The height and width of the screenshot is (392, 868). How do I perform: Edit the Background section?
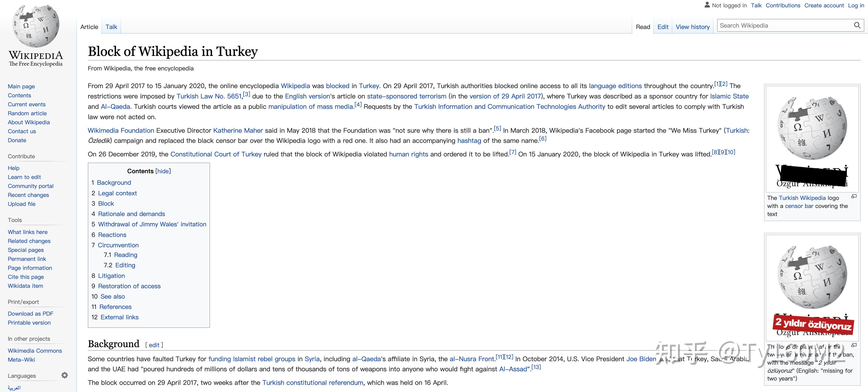[x=154, y=345]
